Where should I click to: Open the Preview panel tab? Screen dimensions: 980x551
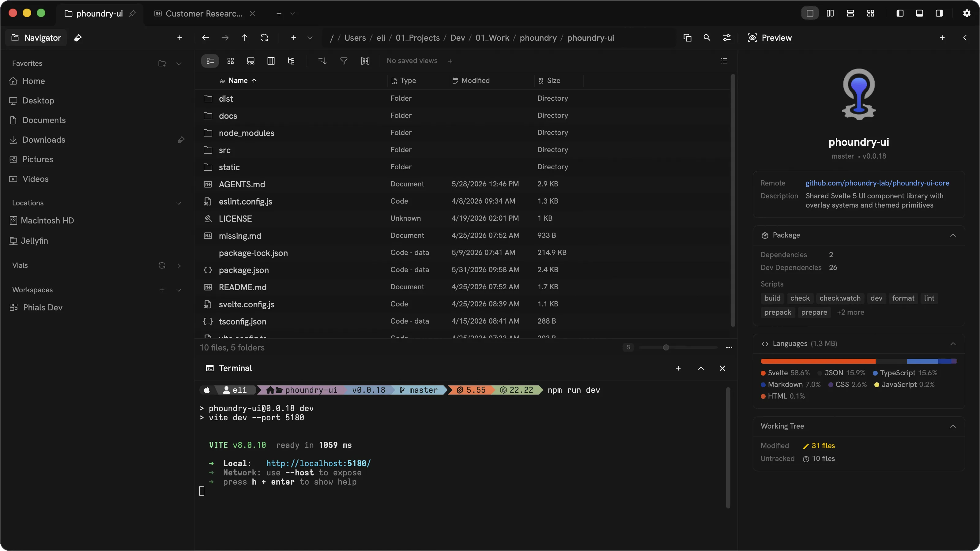(x=770, y=38)
